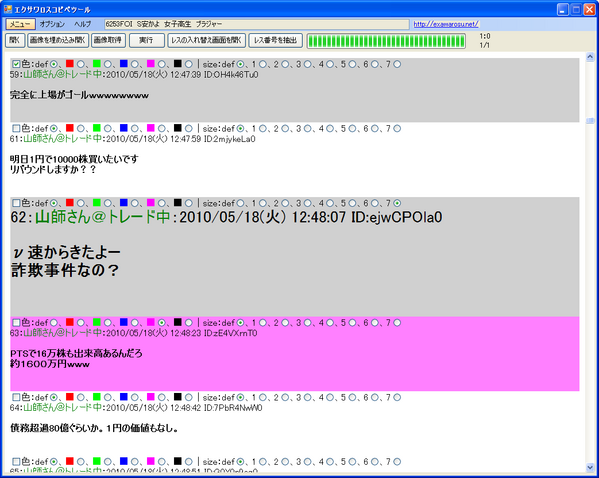Image resolution: width=599 pixels, height=478 pixels.
Task: Select the red color radio on post 59
Action: click(81, 64)
